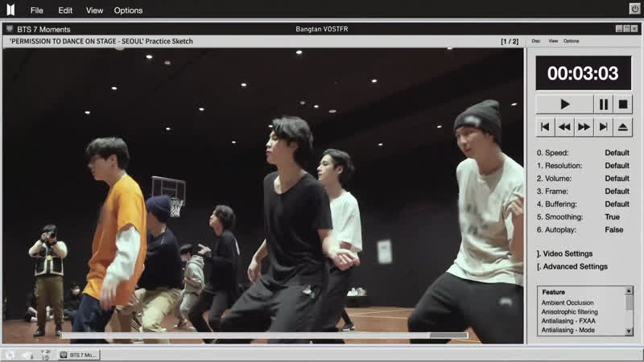Select Anisotrophic filtering in Feature list
This screenshot has width=644, height=362.
coord(569,312)
